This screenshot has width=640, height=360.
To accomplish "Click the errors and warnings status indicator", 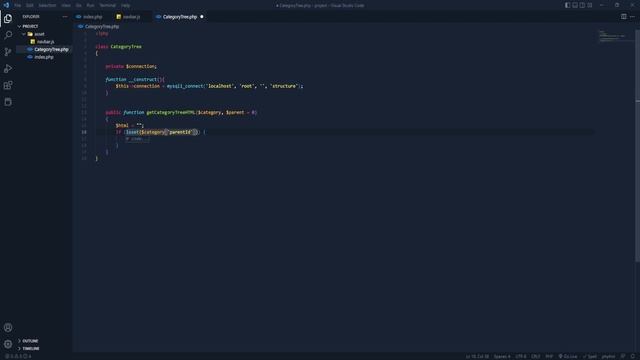I will [18, 356].
